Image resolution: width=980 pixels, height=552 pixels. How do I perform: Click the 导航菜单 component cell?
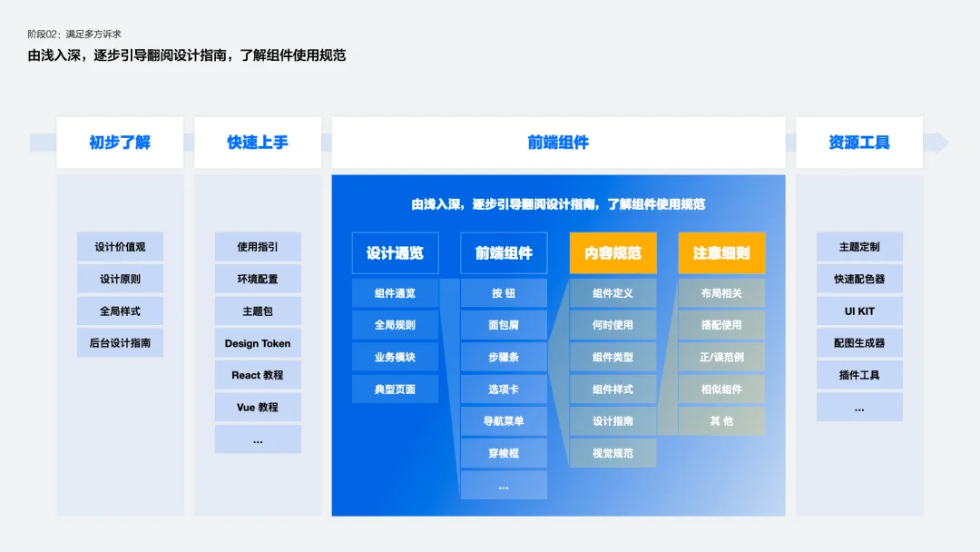point(504,421)
